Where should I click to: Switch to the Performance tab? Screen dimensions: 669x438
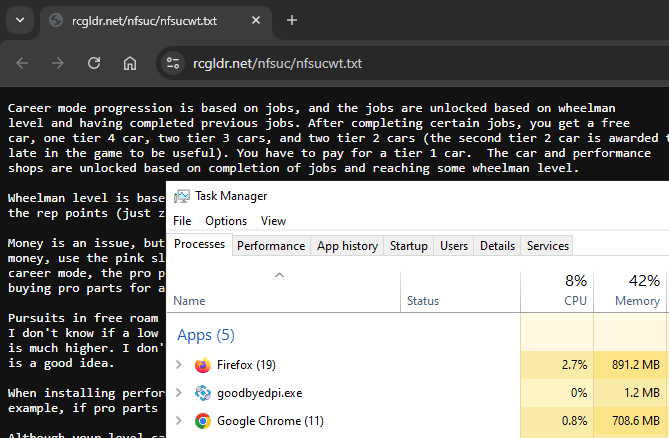[271, 245]
